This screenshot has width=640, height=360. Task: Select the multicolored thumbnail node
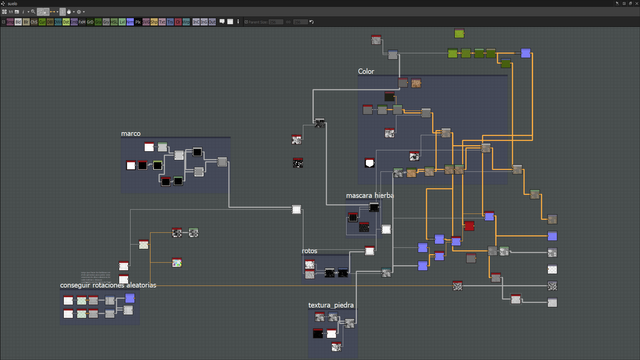pos(177,263)
